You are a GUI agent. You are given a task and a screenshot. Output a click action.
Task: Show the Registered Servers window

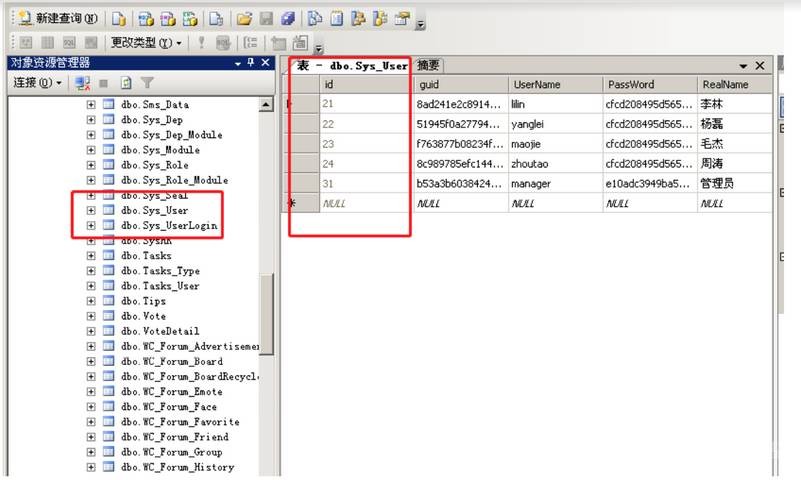(315, 19)
